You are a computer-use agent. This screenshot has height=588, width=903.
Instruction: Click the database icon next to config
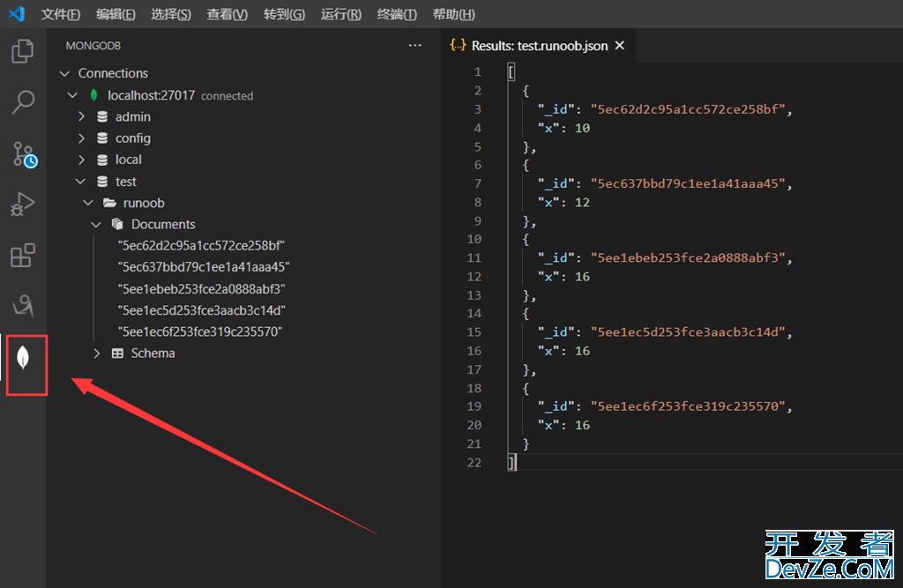102,138
